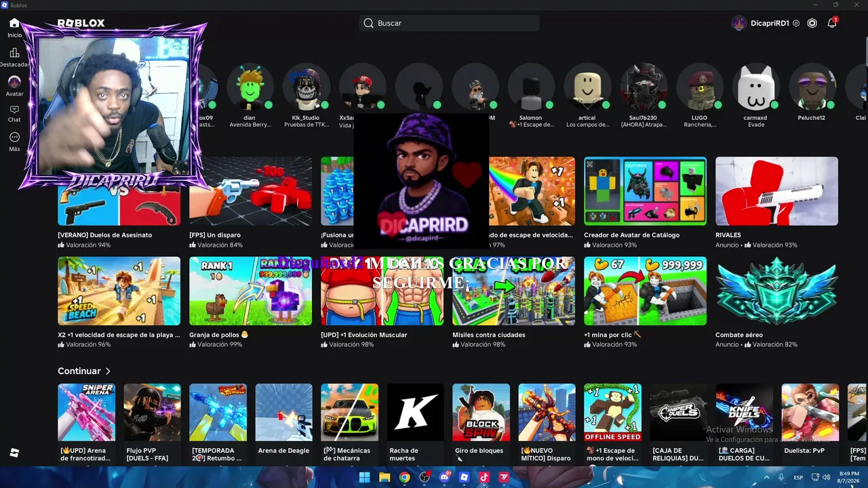Expand the Continuar section
Image resolution: width=868 pixels, height=488 pixels.
coord(84,371)
